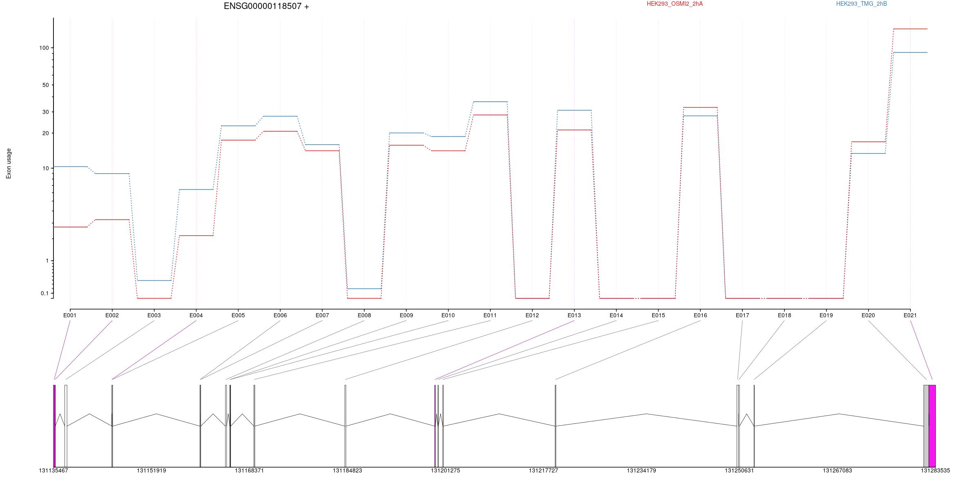
Task: Click genomic coordinate 131283535
Action: tap(935, 470)
